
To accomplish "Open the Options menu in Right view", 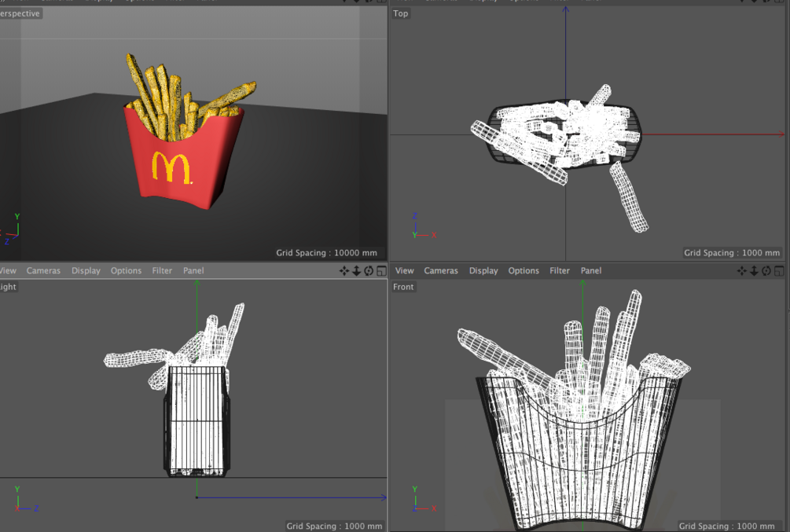I will point(126,270).
